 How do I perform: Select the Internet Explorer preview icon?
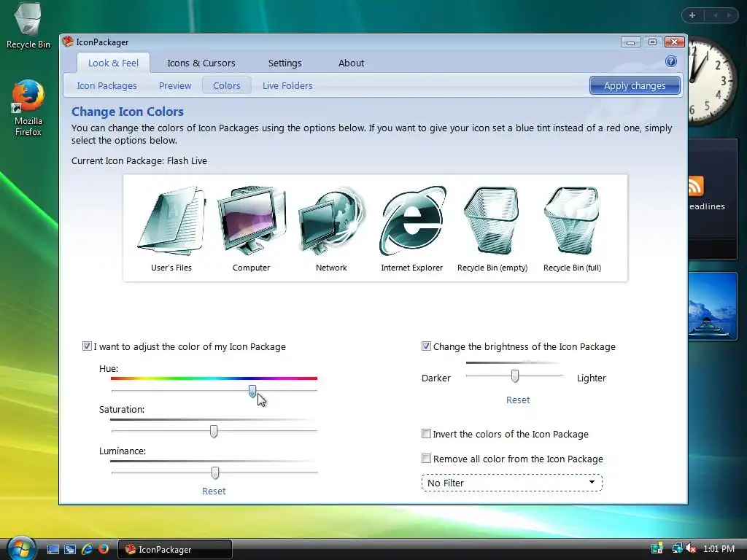tap(412, 221)
